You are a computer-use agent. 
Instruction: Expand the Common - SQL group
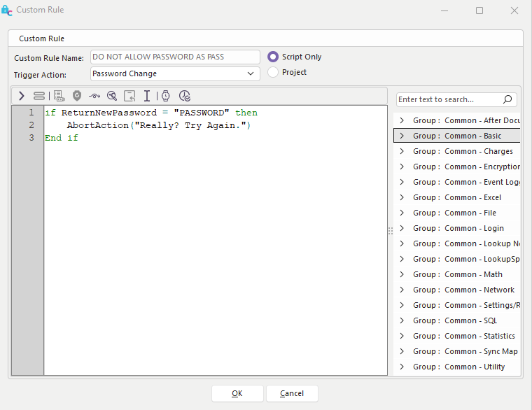click(x=402, y=320)
